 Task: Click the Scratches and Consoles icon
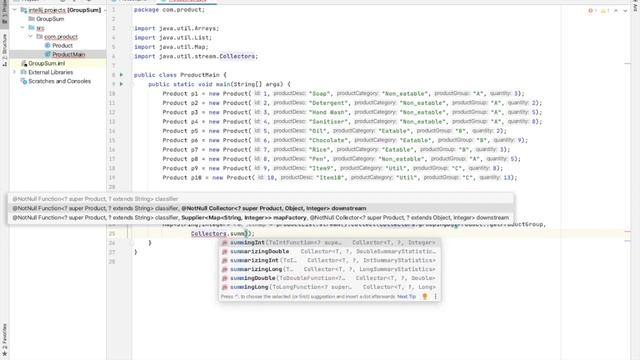tap(24, 81)
